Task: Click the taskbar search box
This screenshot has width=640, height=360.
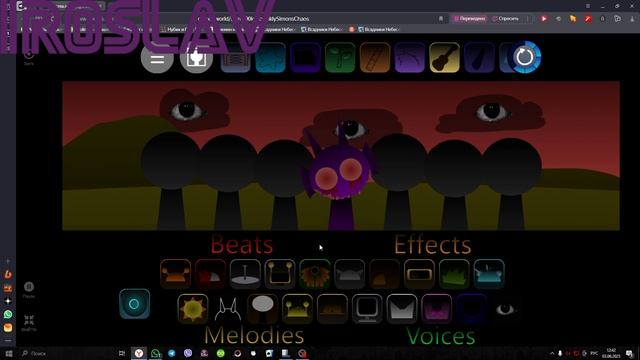Action: point(65,353)
